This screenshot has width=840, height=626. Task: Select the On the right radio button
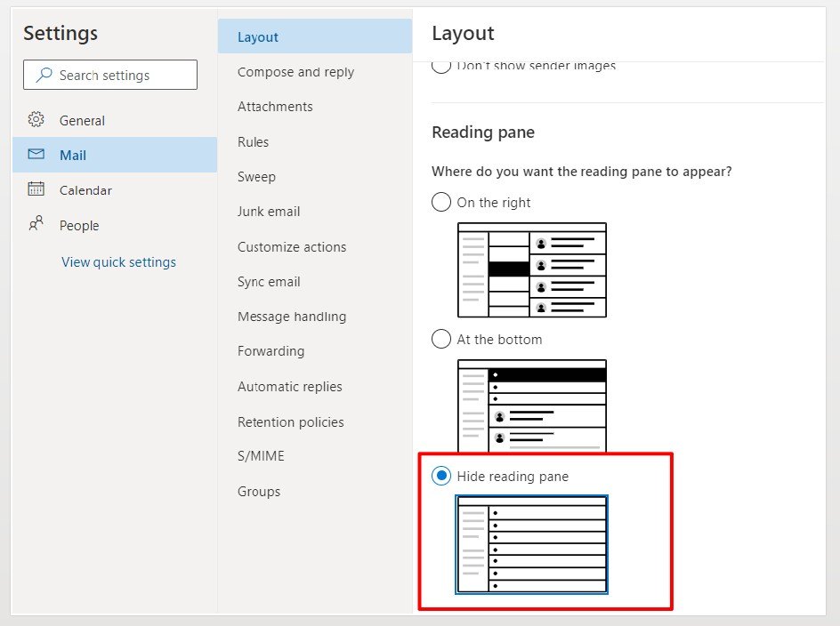[440, 202]
